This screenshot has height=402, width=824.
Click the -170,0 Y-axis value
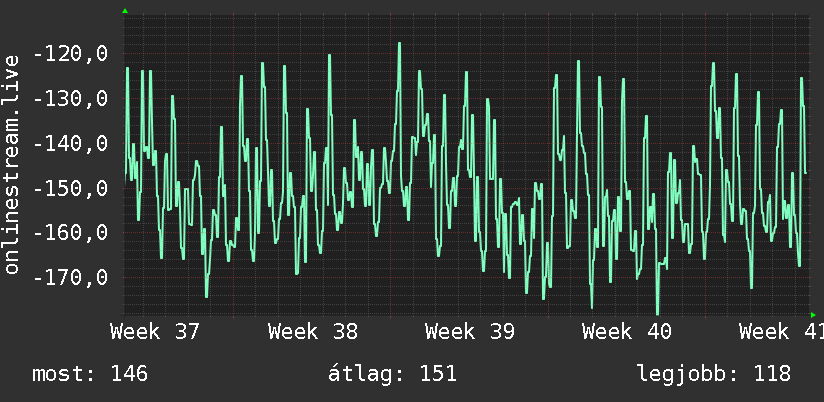pyautogui.click(x=70, y=277)
